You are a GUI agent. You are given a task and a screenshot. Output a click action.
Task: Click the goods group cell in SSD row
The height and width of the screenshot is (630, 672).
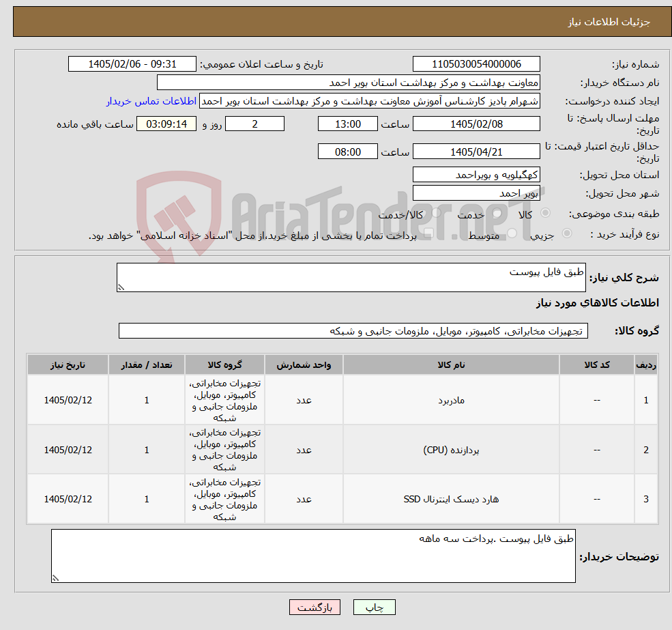[x=224, y=499]
